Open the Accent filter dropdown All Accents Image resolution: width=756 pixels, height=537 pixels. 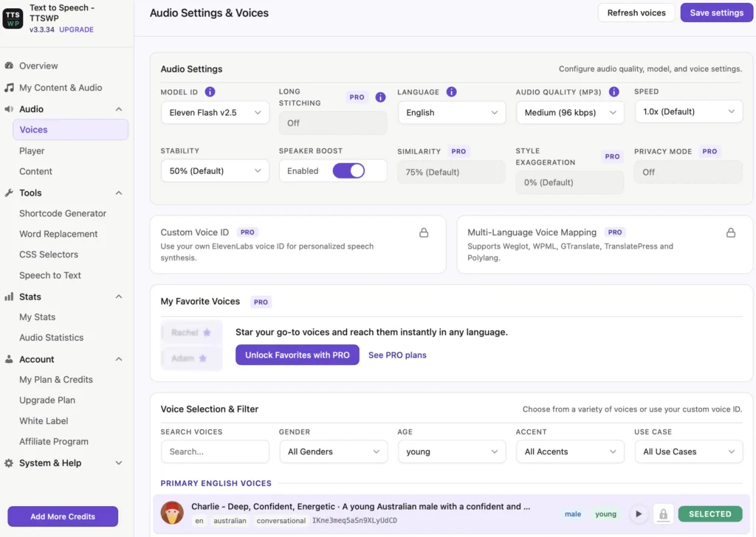[570, 451]
